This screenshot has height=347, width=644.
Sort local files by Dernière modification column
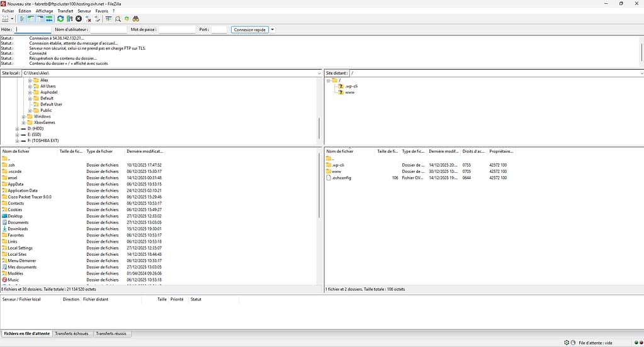[x=145, y=151]
